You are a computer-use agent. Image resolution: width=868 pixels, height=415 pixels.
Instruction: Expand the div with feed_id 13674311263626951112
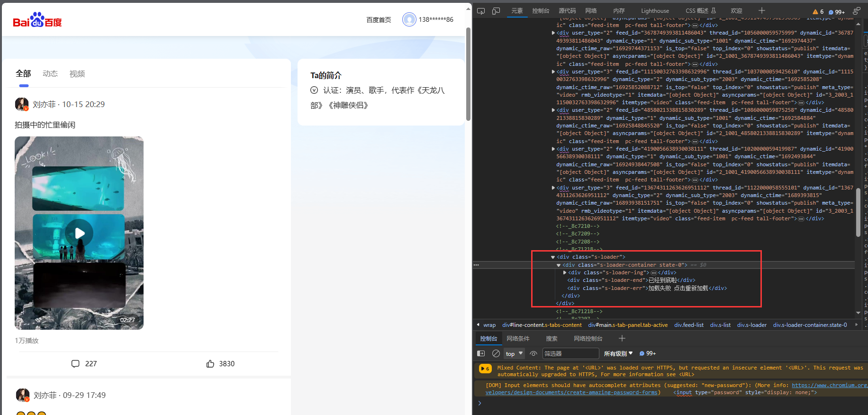(553, 188)
